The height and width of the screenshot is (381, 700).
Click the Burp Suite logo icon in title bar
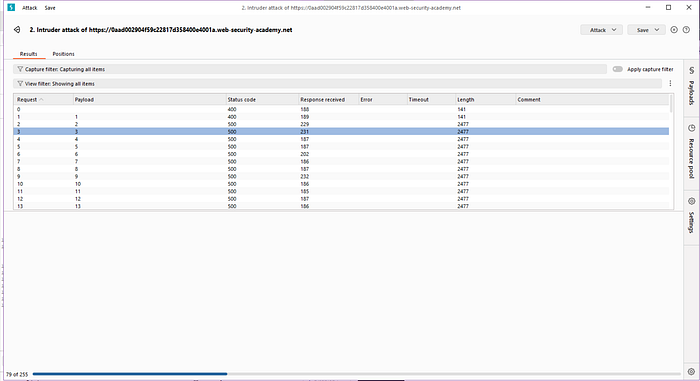pos(11,8)
